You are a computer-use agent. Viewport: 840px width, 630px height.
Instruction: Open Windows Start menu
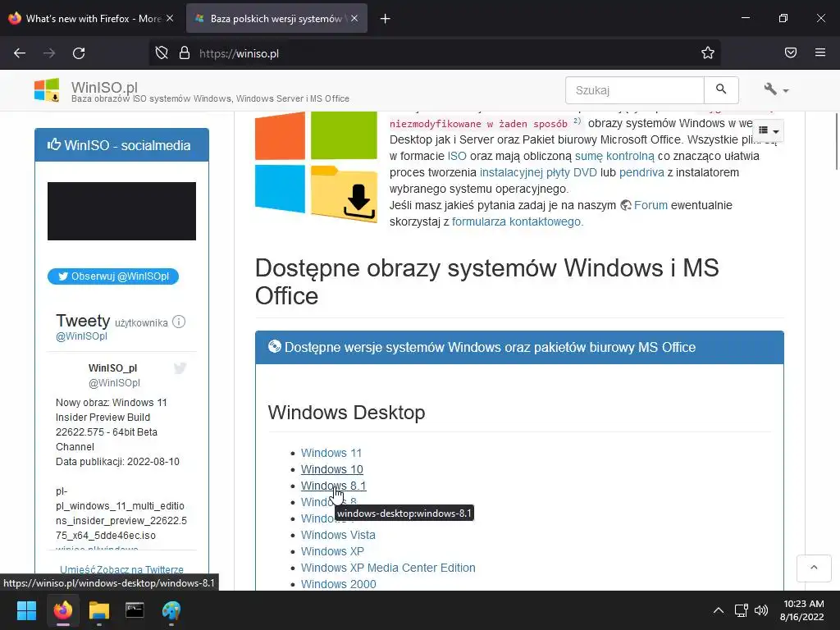coord(26,610)
